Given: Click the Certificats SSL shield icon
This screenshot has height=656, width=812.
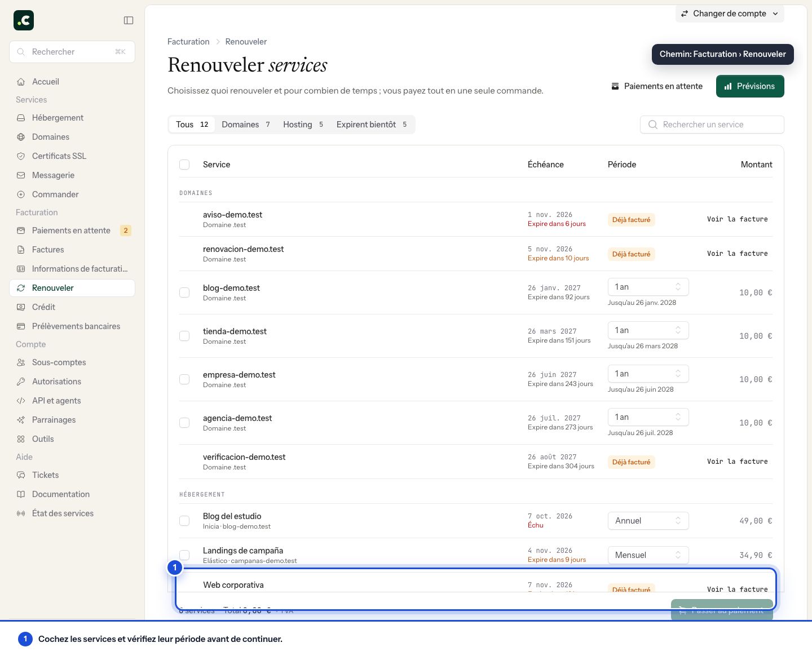Looking at the screenshot, I should coord(21,156).
